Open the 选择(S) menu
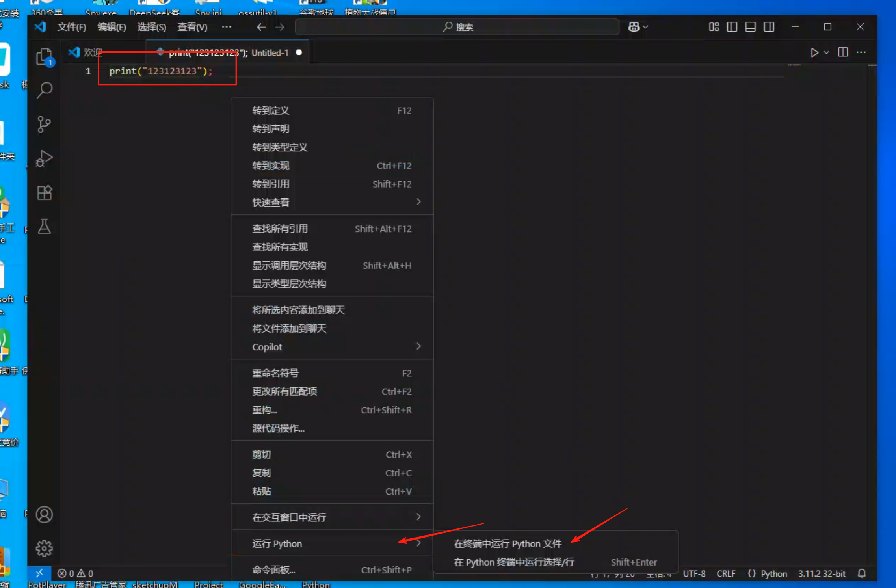This screenshot has height=588, width=896. coord(152,27)
